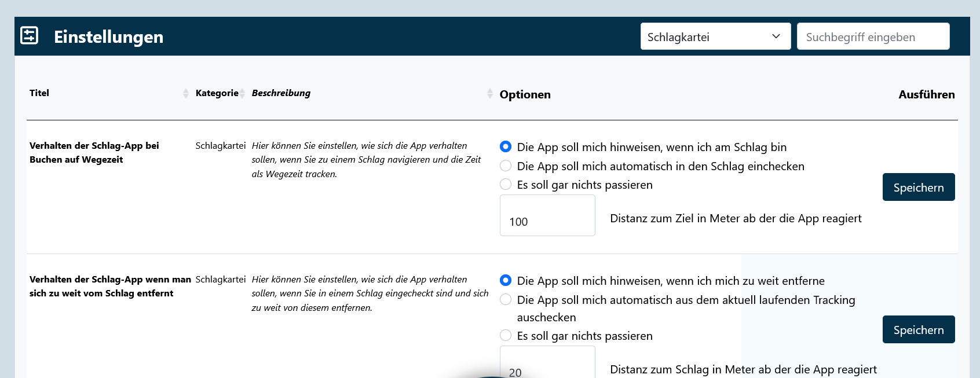
Task: Open the Schlagkartei category dropdown
Action: click(x=715, y=36)
